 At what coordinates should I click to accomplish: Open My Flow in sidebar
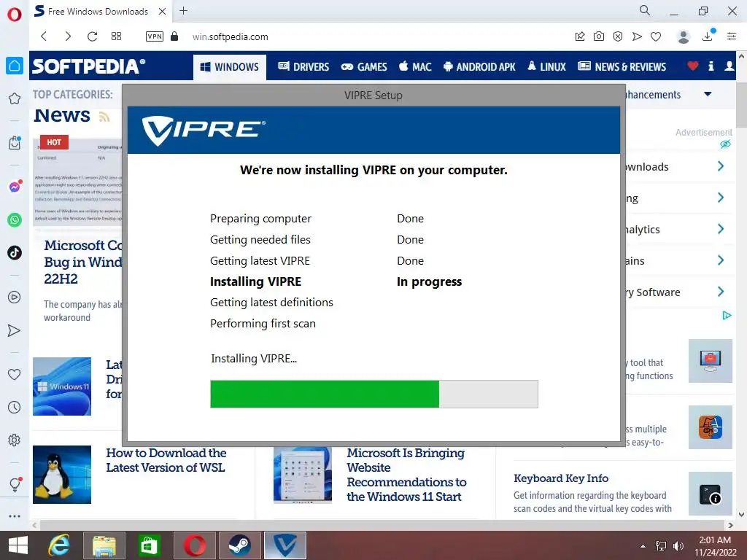(x=15, y=330)
